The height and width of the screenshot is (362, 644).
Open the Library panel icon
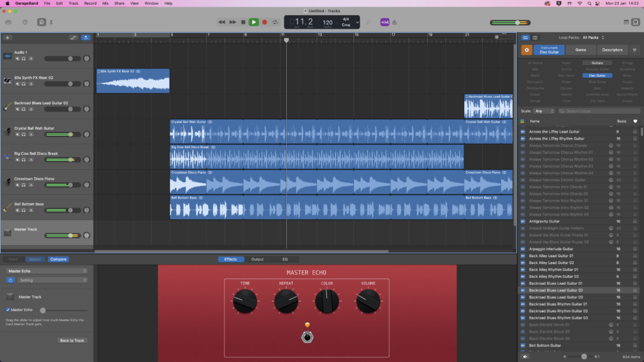click(x=8, y=22)
